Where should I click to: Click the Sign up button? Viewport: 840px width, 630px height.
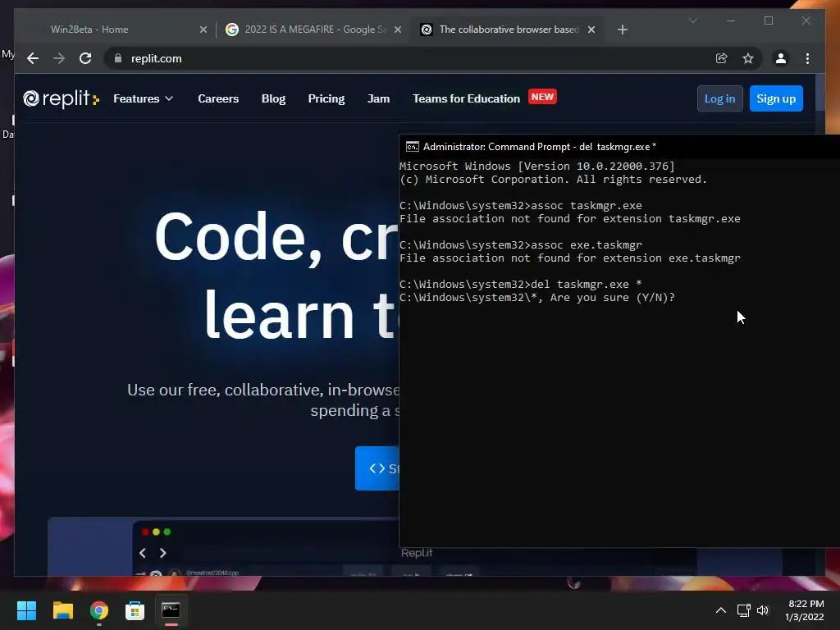[x=776, y=98]
